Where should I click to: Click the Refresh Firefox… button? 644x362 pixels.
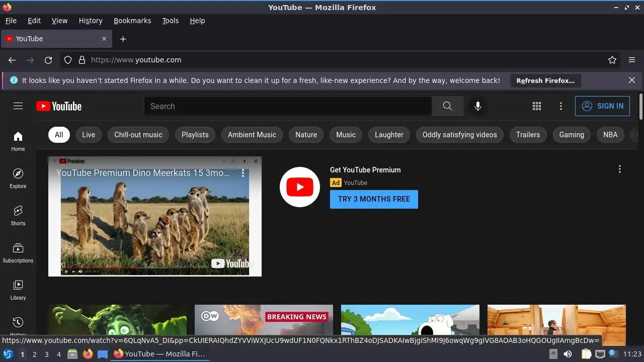(545, 80)
